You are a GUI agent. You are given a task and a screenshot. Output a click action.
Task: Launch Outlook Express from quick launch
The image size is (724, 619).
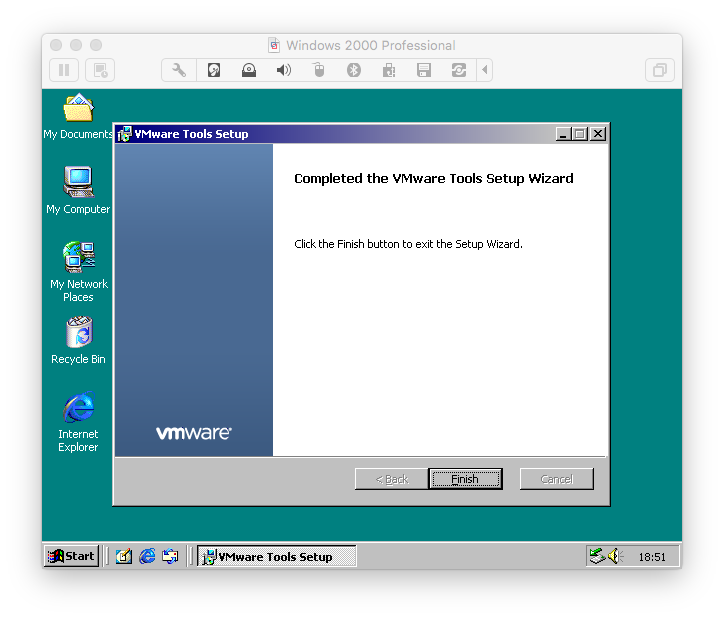tap(170, 556)
